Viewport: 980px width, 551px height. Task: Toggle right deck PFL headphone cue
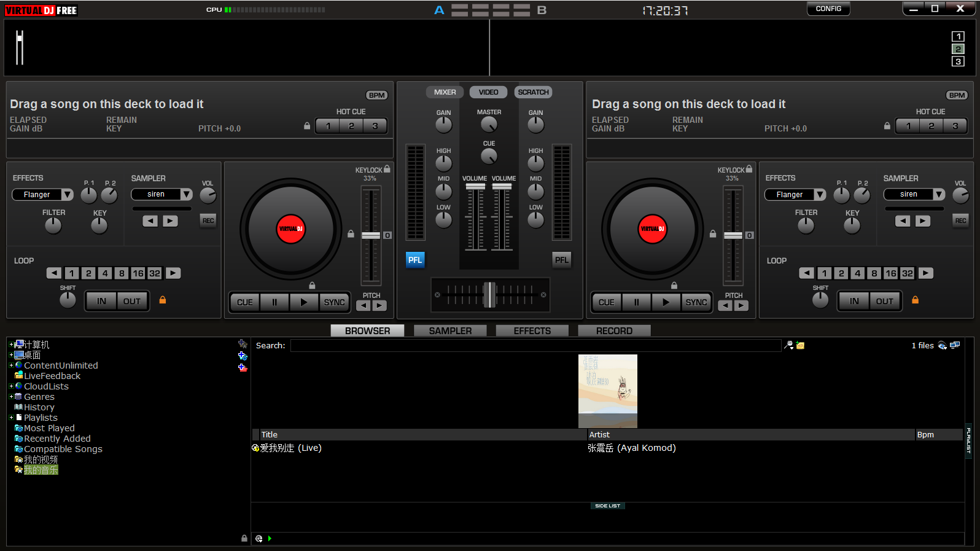click(562, 260)
